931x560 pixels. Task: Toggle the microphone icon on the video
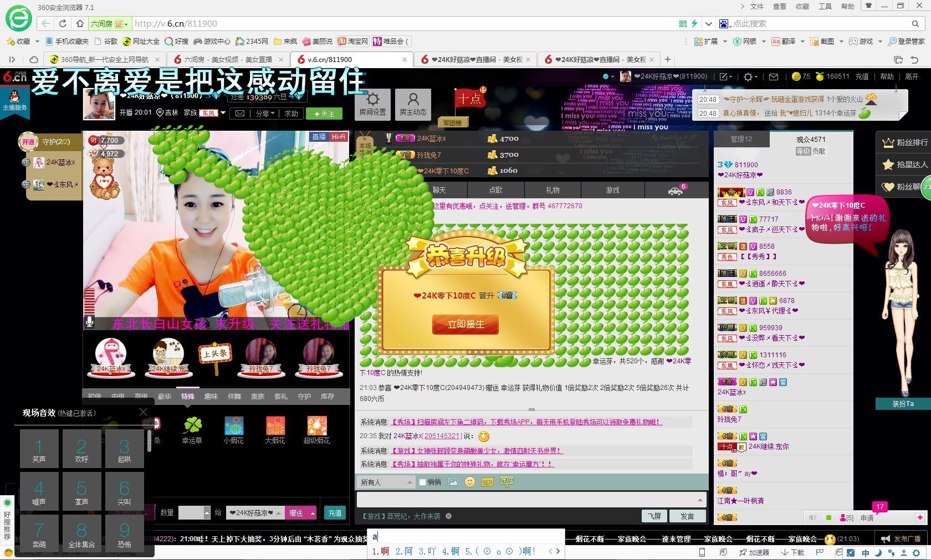click(x=90, y=322)
